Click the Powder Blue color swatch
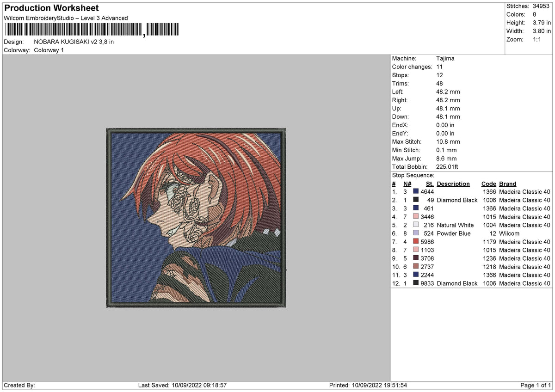This screenshot has height=392, width=555. [416, 233]
